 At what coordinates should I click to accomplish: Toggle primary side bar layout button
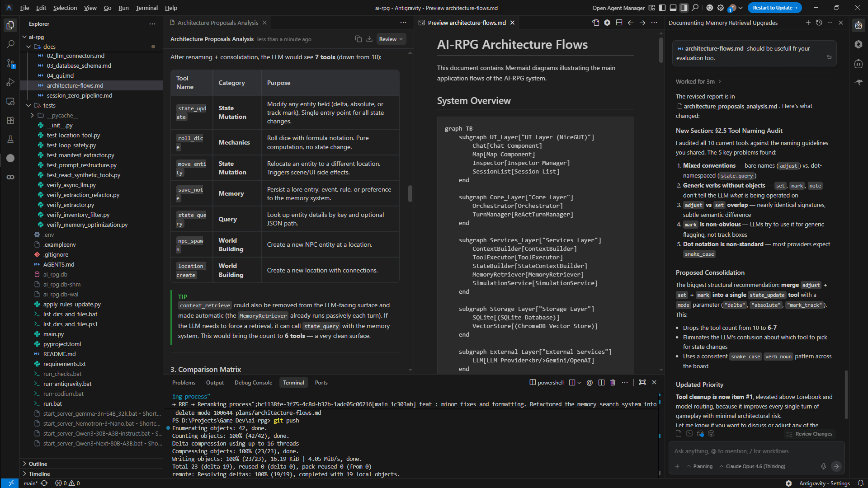tap(662, 8)
